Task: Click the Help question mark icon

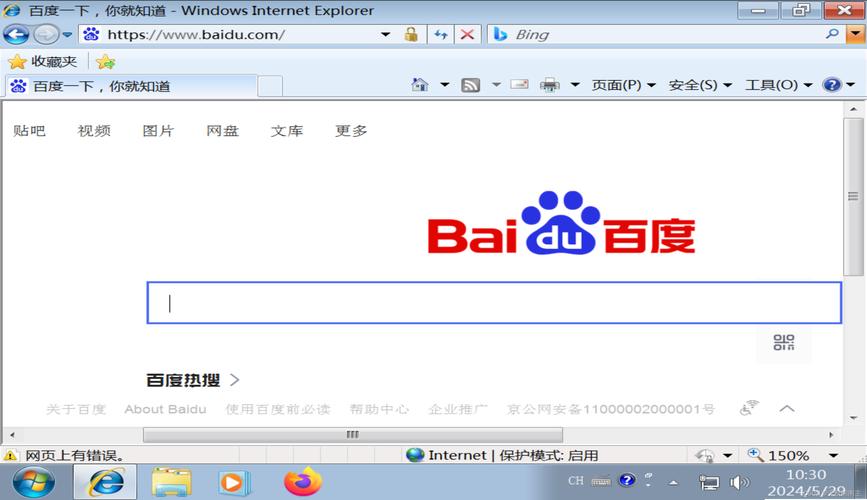Action: 832,85
